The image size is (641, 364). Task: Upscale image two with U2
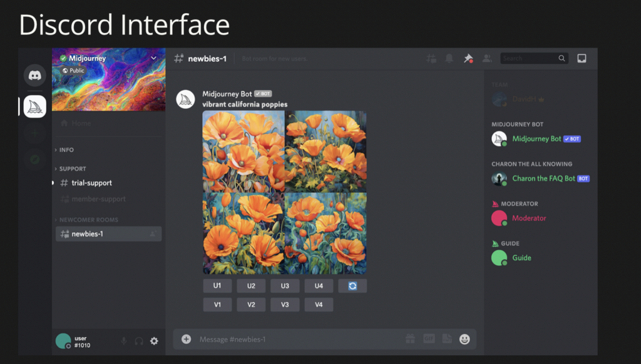[x=251, y=286]
